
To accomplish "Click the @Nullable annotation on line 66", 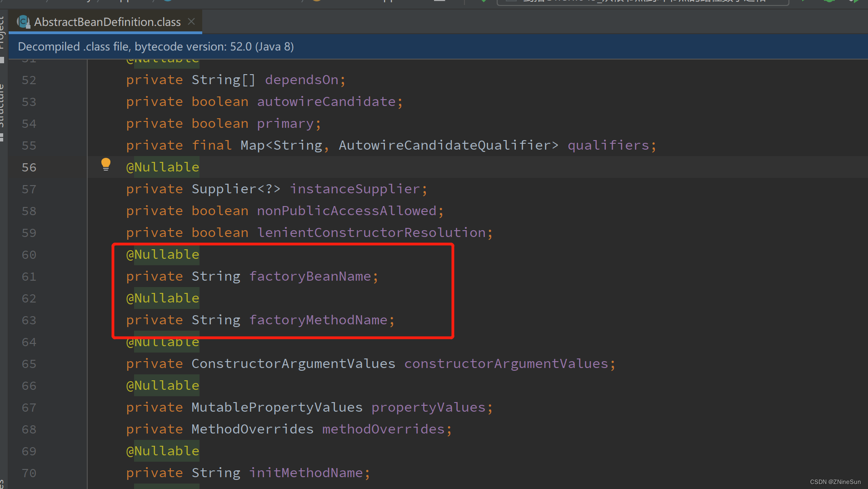I will [163, 386].
